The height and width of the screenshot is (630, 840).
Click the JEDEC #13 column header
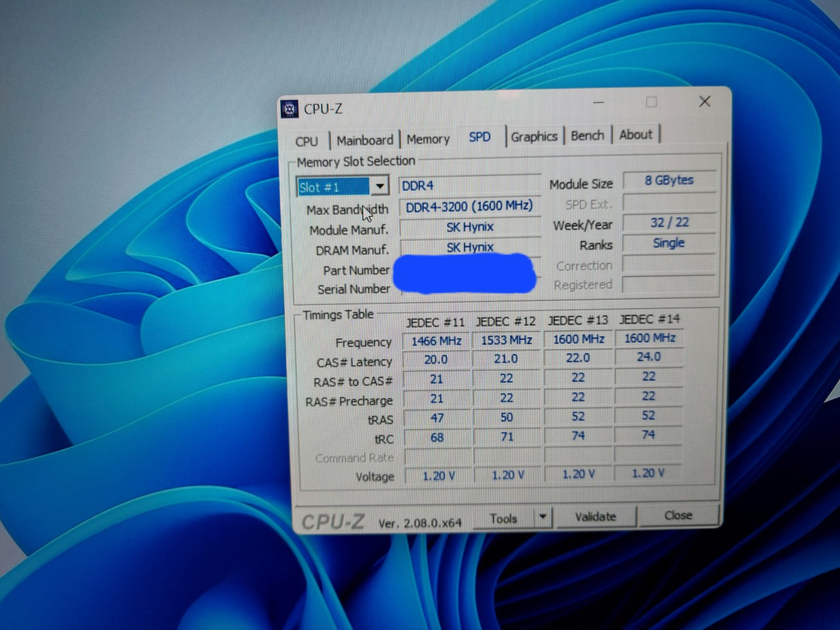click(578, 320)
